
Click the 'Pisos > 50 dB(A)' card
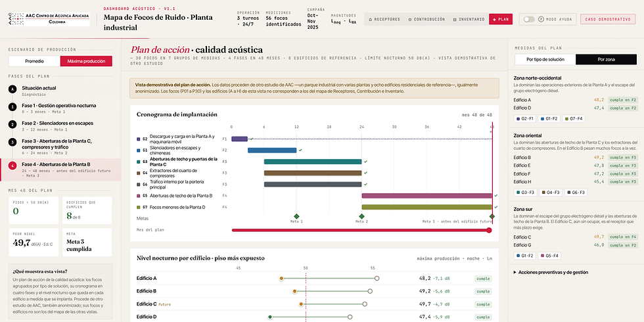(34, 210)
